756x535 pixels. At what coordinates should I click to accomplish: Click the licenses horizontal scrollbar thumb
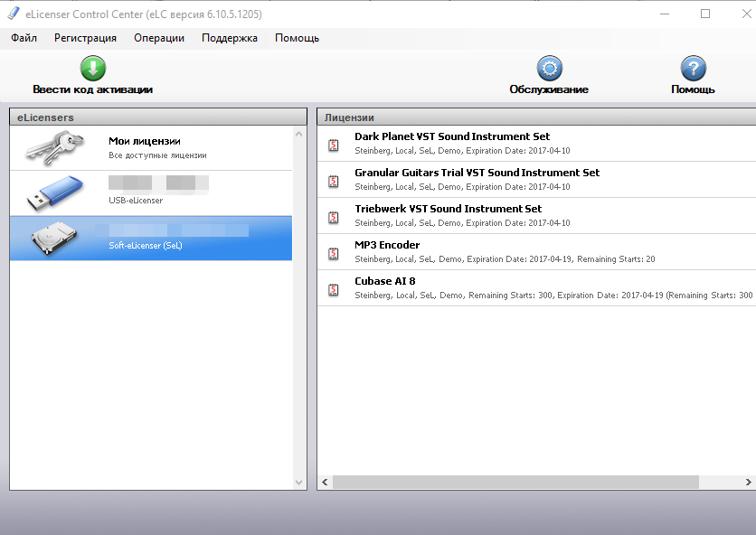pos(515,482)
